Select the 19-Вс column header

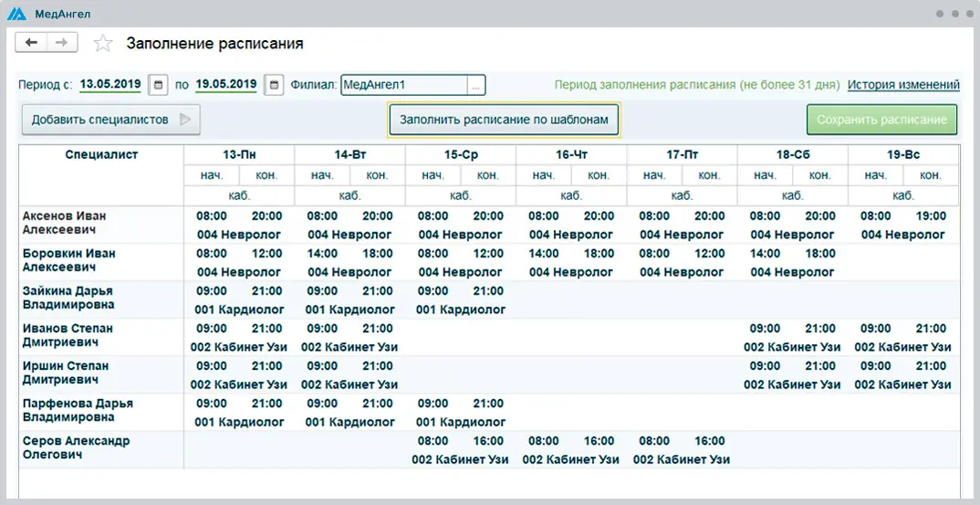[x=902, y=154]
